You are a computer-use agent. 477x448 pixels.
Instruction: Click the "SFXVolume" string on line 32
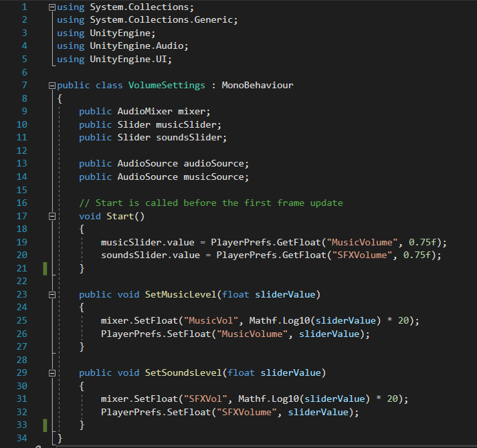[x=246, y=412]
